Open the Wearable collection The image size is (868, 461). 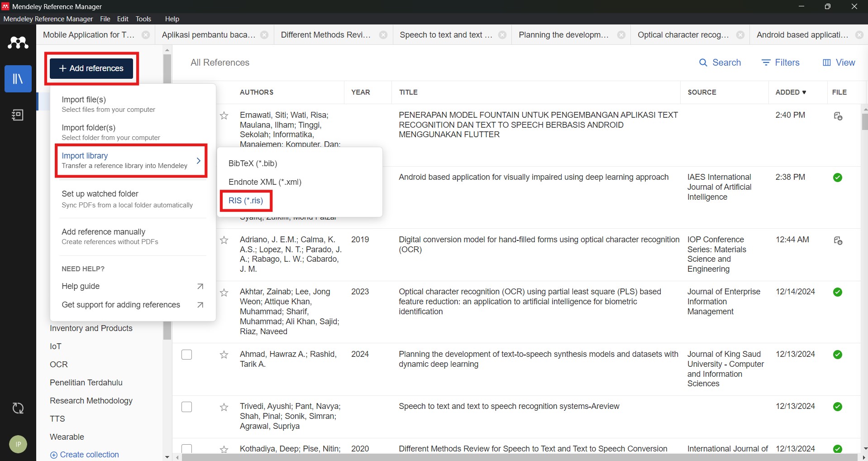coord(67,437)
